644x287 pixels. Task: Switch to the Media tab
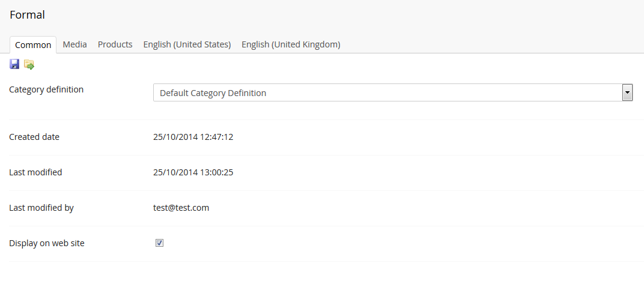74,44
